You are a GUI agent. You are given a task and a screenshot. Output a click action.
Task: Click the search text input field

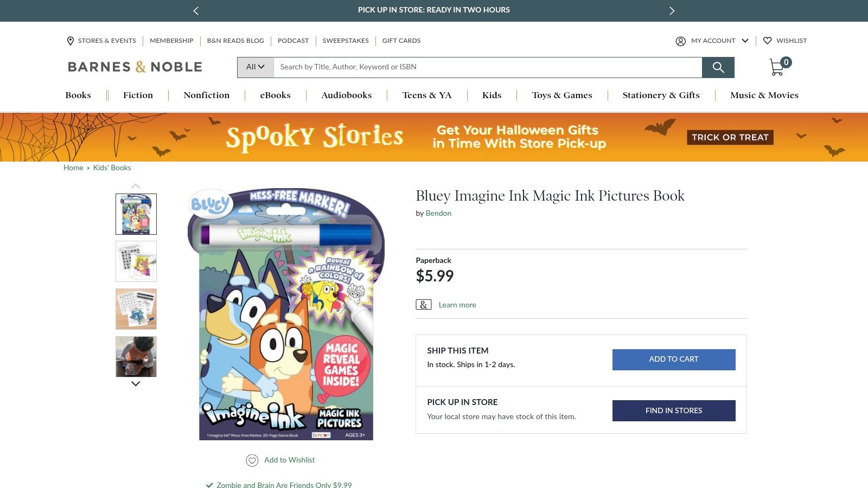point(487,67)
